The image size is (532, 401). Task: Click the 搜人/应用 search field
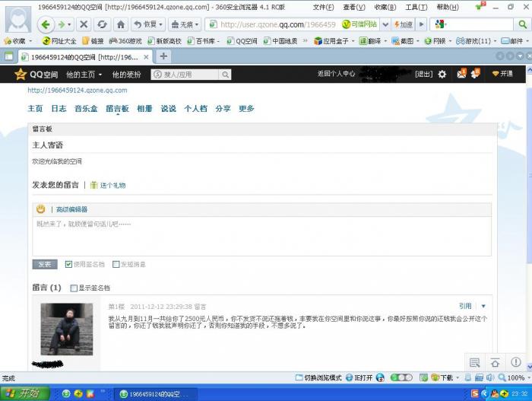(x=185, y=75)
